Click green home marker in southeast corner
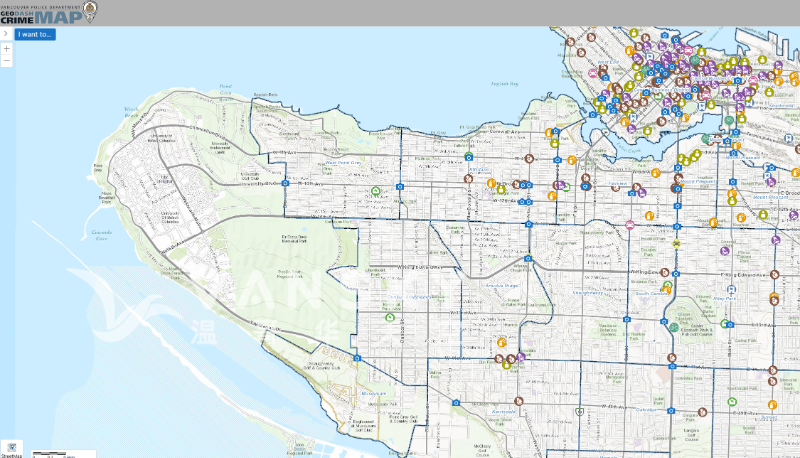 [732, 402]
